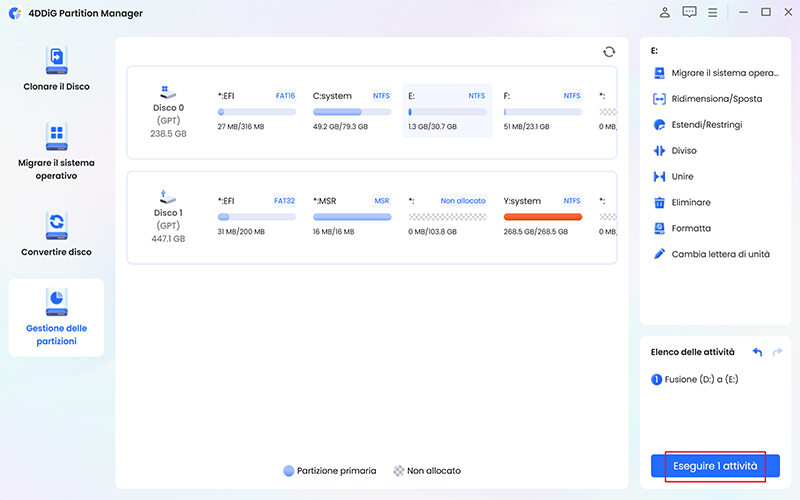Click Cambia lettera di unità
Viewport: 800px width, 500px height.
point(718,255)
